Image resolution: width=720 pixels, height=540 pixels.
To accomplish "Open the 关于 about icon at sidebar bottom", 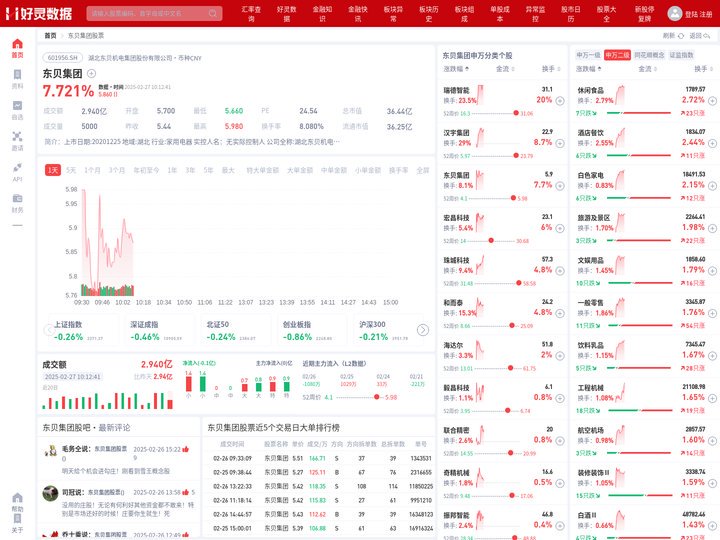I will coord(17,518).
